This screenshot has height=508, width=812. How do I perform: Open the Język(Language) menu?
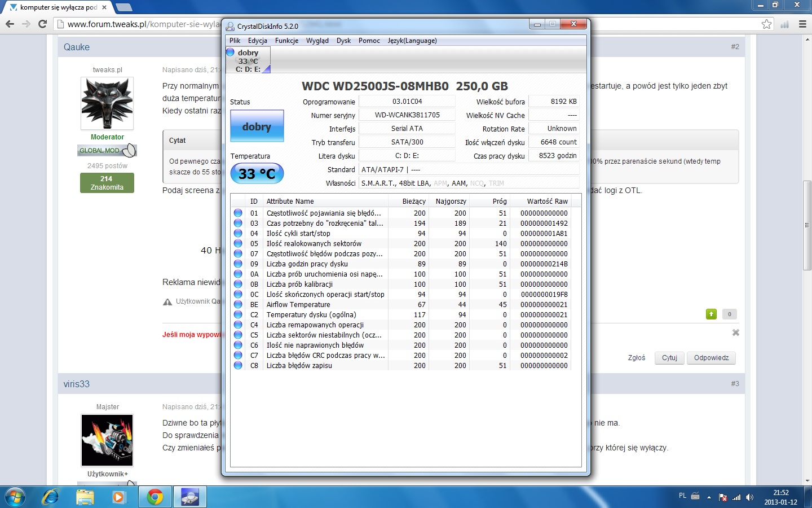[412, 41]
